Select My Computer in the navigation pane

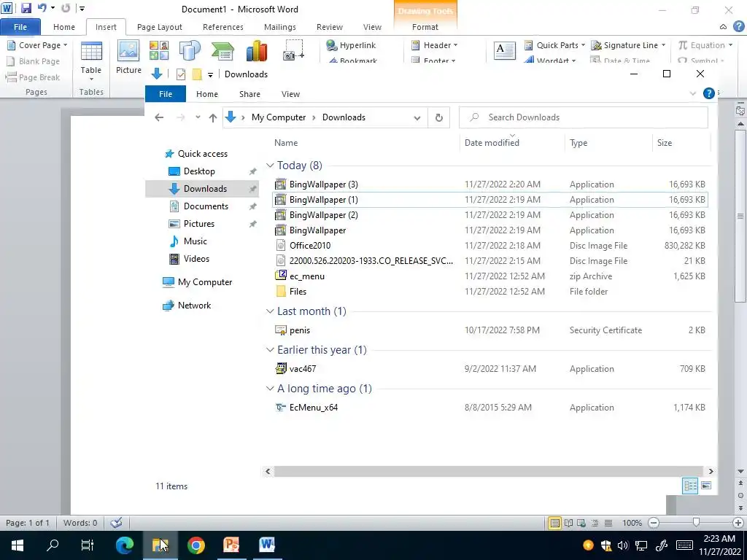[x=205, y=282]
